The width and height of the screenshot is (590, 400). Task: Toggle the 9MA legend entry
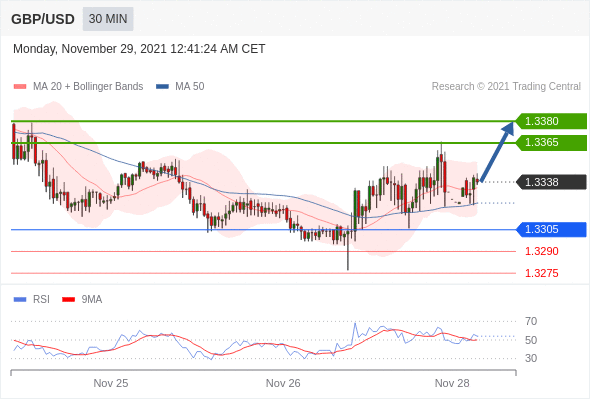point(82,300)
